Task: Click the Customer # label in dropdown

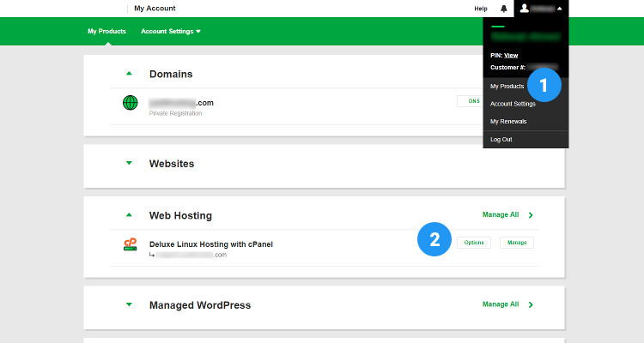Action: pyautogui.click(x=507, y=67)
